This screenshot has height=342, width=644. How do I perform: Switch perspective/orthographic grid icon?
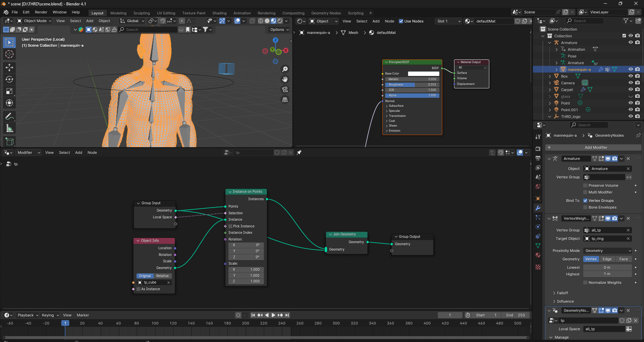click(285, 99)
